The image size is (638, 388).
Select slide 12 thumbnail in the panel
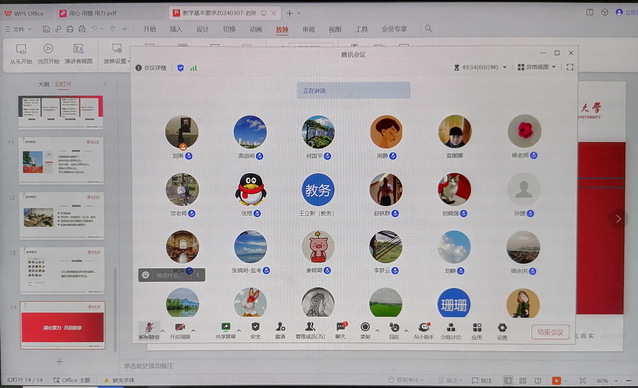pyautogui.click(x=61, y=215)
